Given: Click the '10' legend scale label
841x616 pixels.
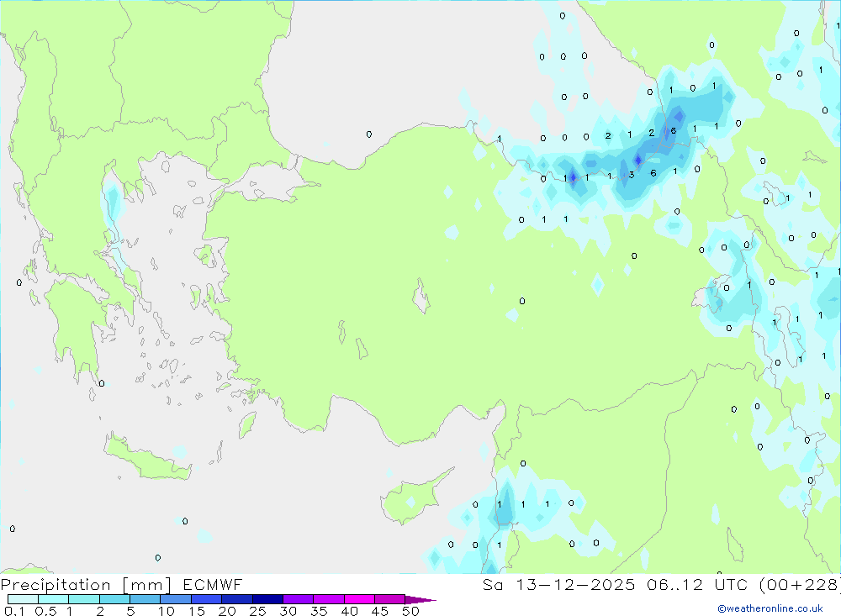Looking at the screenshot, I should (x=167, y=611).
